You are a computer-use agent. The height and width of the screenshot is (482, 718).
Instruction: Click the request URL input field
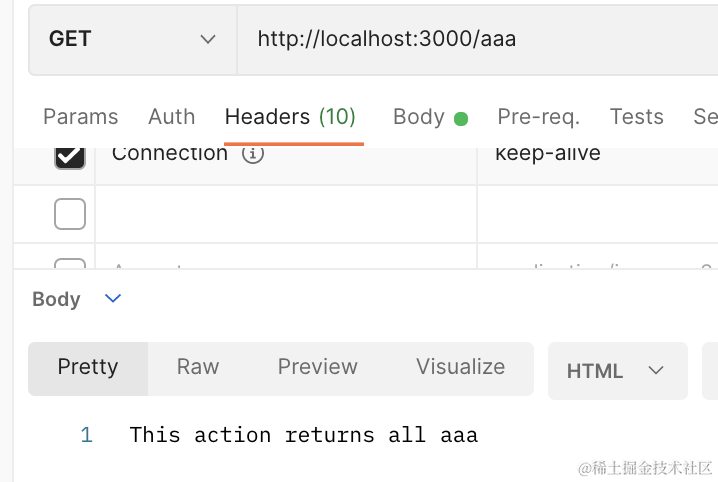point(470,39)
